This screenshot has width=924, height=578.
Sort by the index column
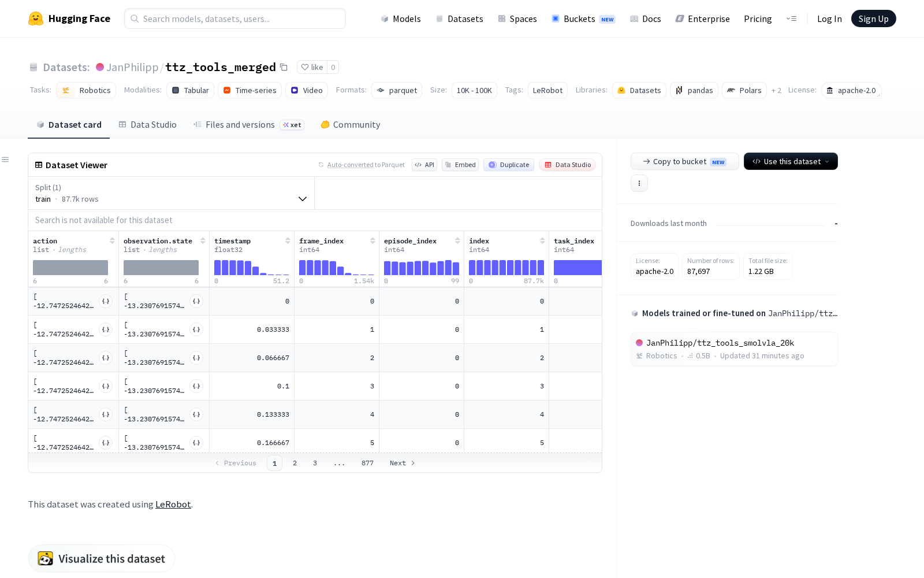[542, 241]
